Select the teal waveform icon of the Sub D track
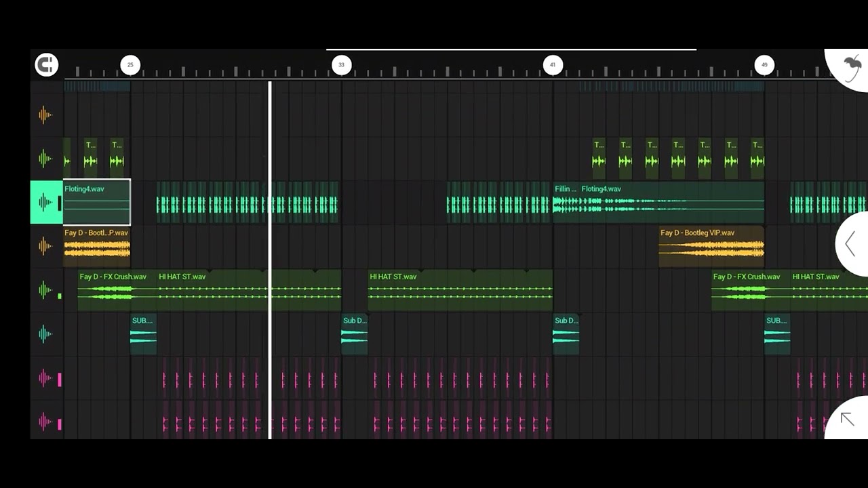The height and width of the screenshot is (488, 868). [45, 333]
